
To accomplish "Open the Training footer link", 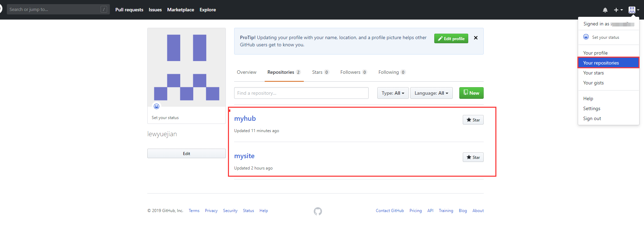I will 446,211.
